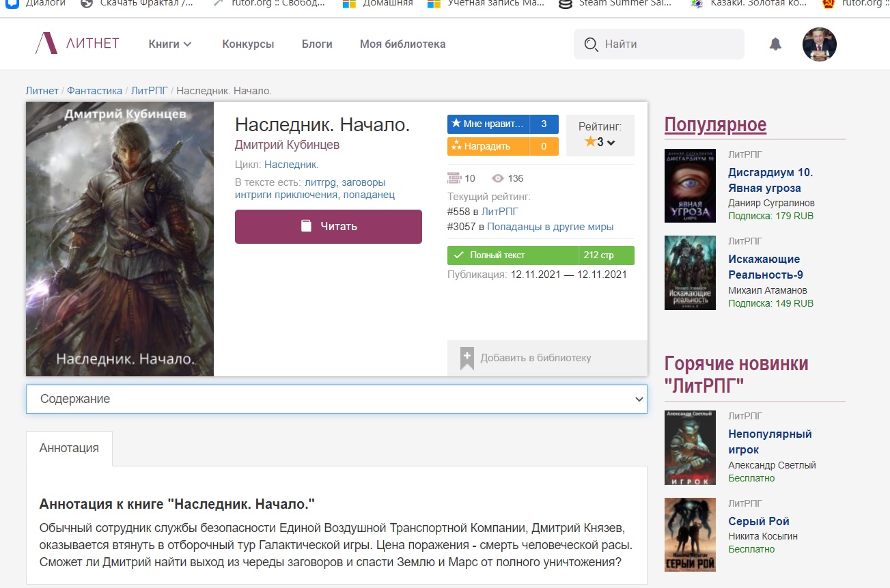Click Подписка: 149 RUB price

click(x=770, y=303)
